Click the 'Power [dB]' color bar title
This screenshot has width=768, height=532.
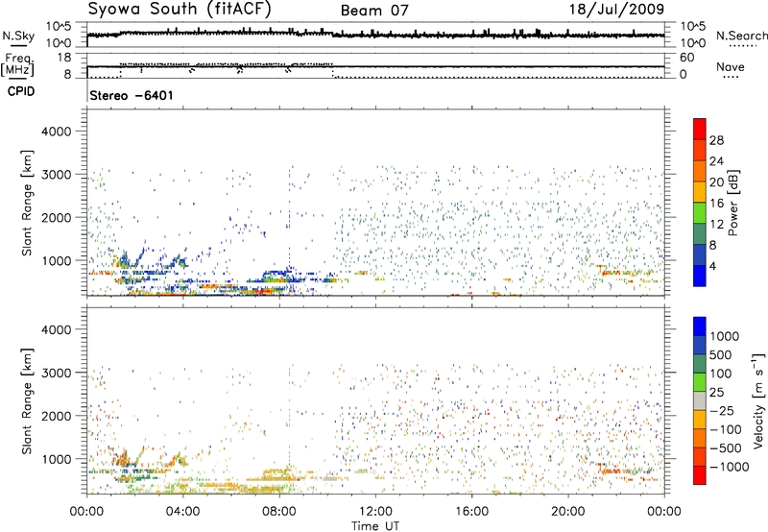[x=733, y=203]
